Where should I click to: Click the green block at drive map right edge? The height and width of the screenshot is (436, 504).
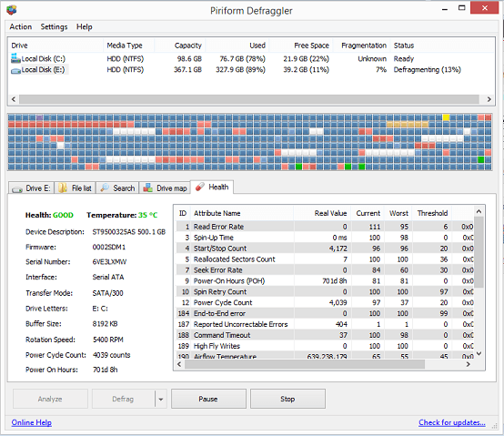481,159
